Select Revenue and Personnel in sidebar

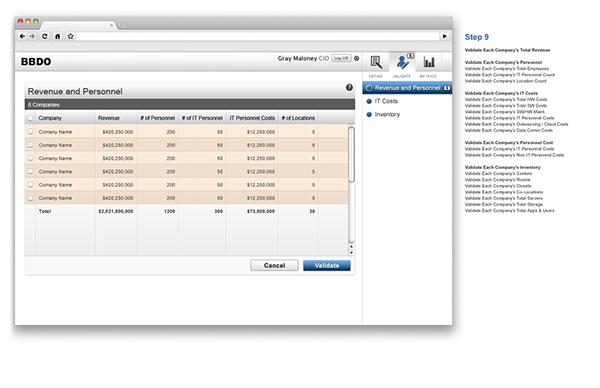pyautogui.click(x=407, y=88)
